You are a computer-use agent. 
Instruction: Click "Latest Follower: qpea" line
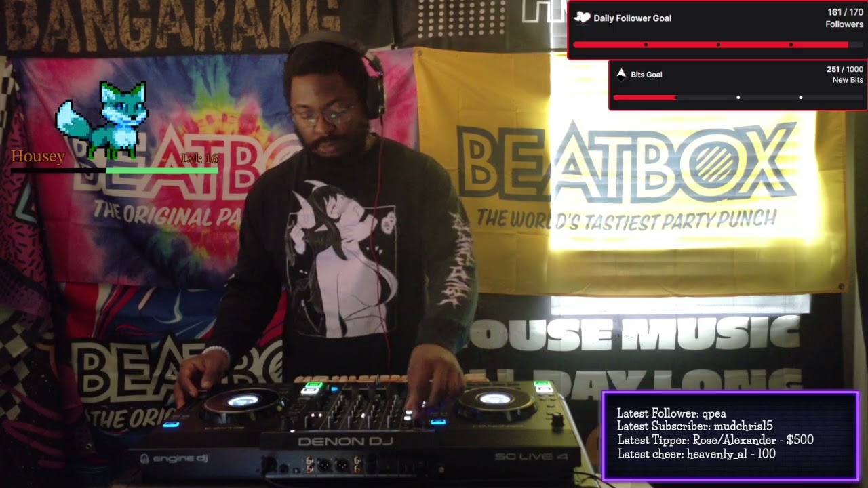tap(671, 413)
